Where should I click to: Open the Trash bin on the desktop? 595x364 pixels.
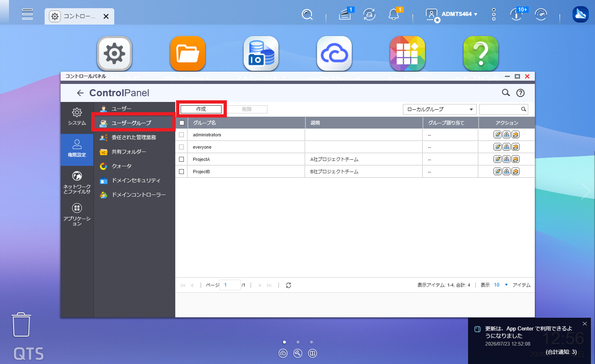click(21, 325)
